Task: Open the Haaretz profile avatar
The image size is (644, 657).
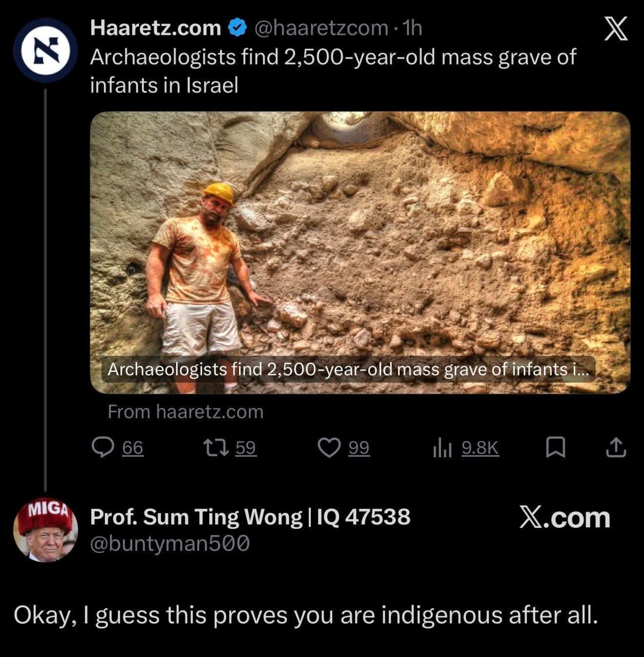Action: tap(46, 50)
